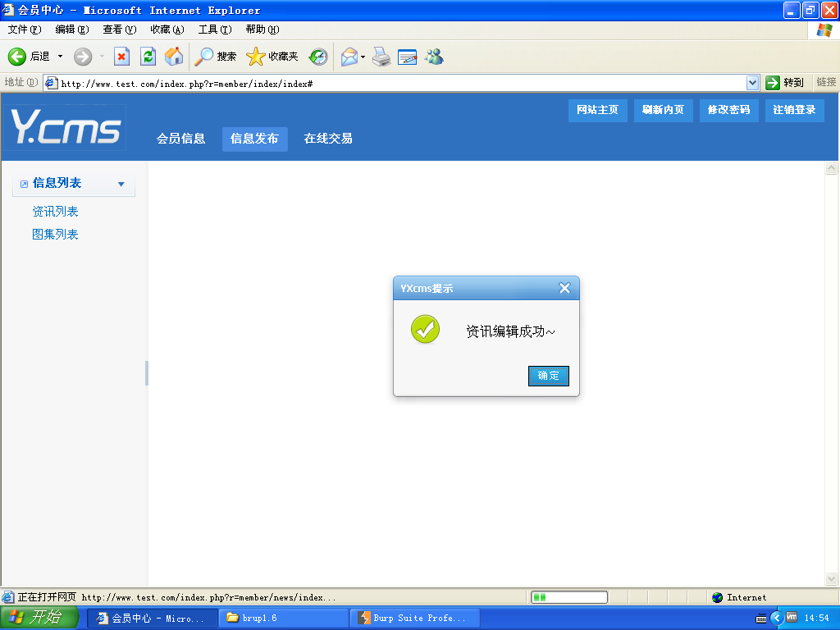Click the status bar loading progress bar

[569, 597]
